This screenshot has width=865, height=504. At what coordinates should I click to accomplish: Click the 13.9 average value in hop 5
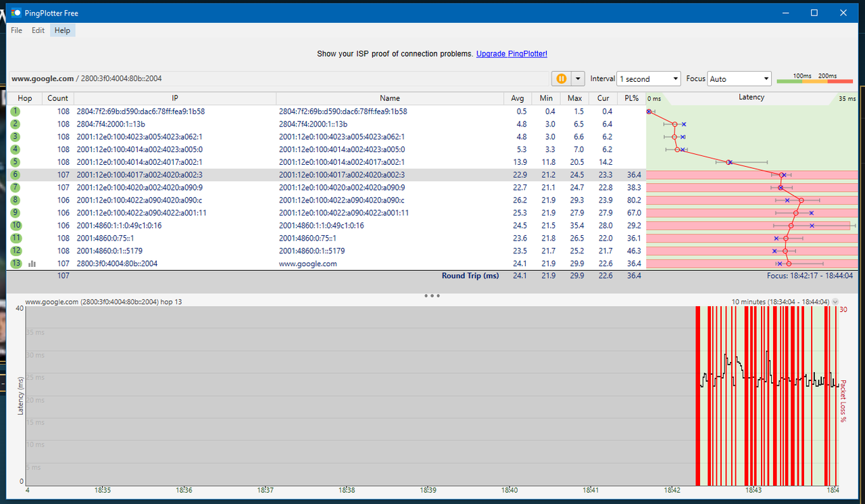(519, 162)
